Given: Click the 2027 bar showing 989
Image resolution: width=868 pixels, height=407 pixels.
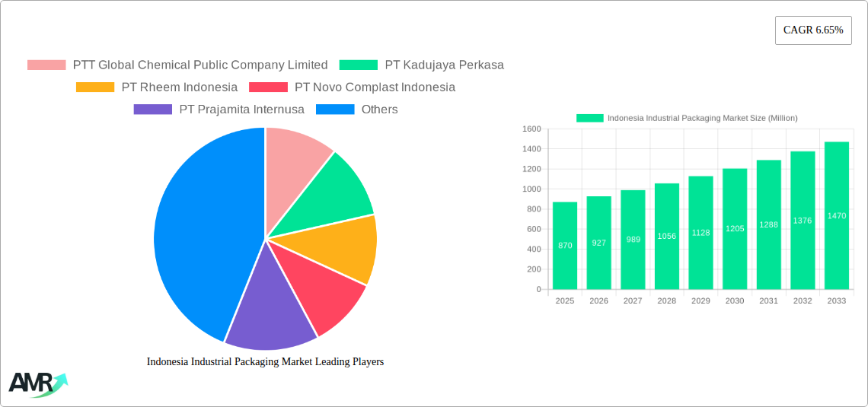Looking at the screenshot, I should coord(633,240).
